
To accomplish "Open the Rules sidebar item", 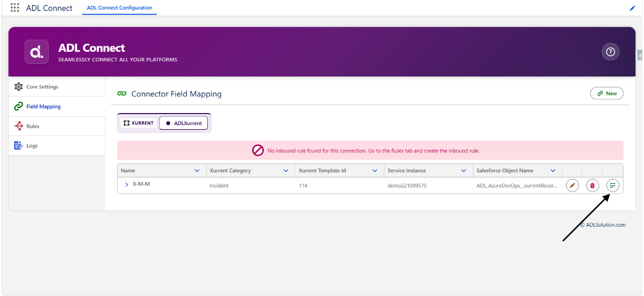I will click(x=57, y=126).
